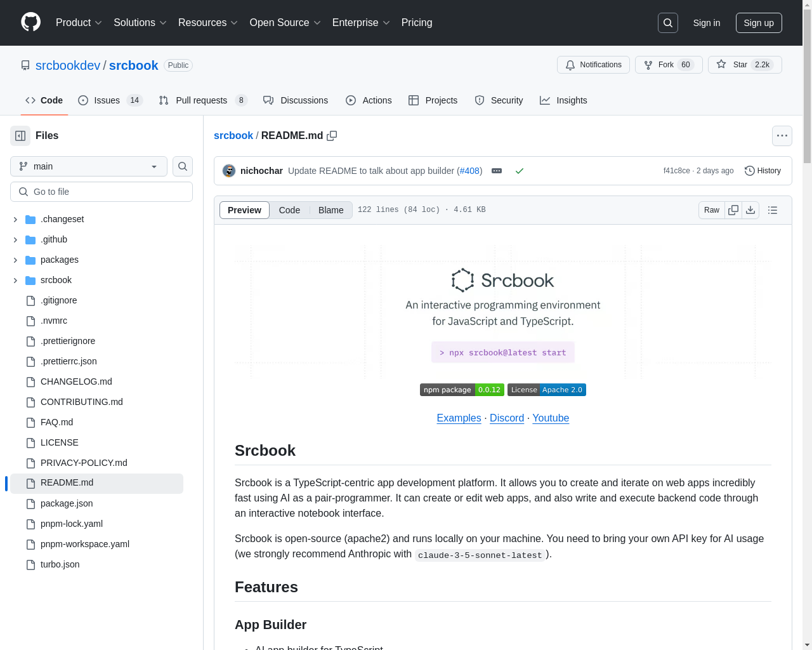
Task: Open the Raw file view
Action: (x=712, y=210)
